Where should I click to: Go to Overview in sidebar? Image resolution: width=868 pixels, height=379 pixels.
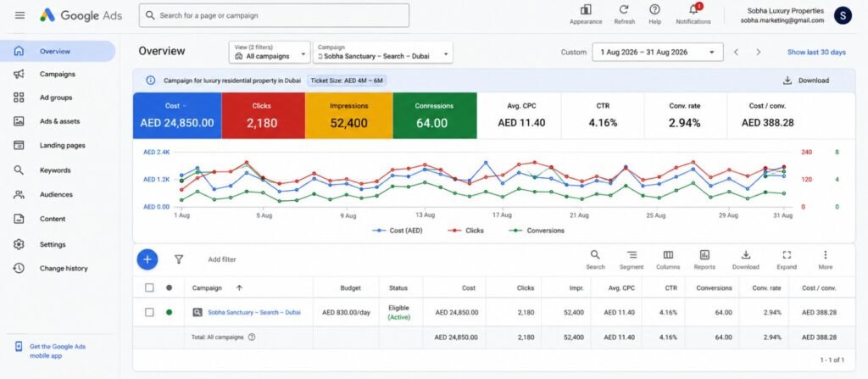click(x=58, y=51)
